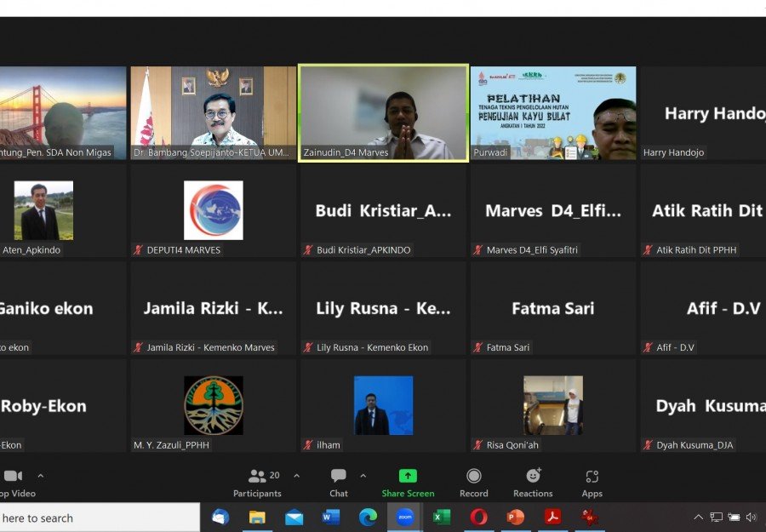
Task: Click the Windows taskbar search box
Action: point(100,518)
